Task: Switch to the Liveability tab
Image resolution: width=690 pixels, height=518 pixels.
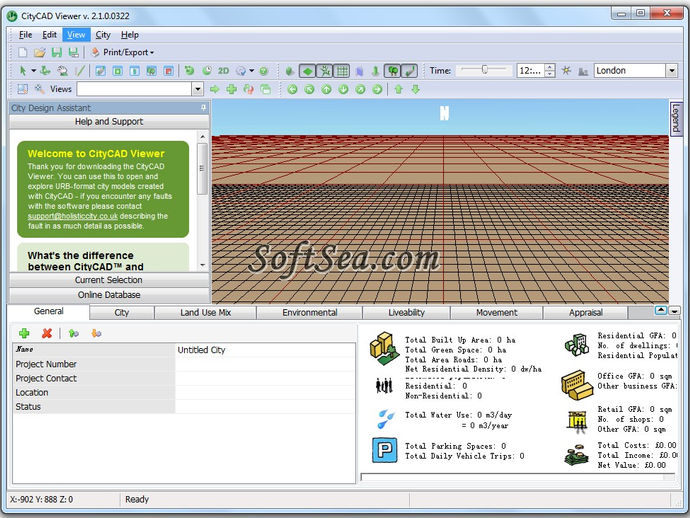Action: coord(406,312)
